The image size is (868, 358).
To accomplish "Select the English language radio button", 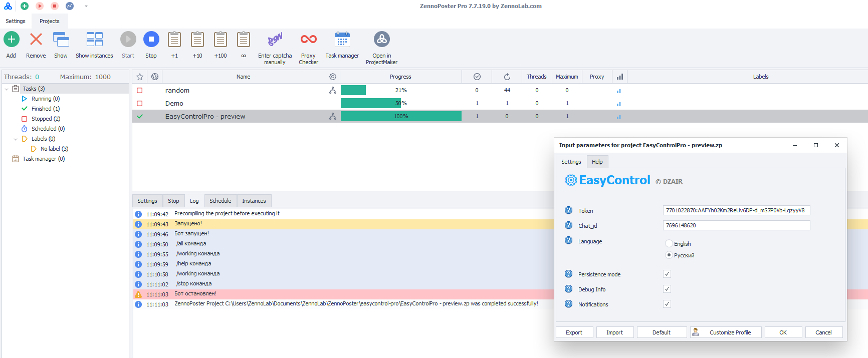I will [669, 243].
